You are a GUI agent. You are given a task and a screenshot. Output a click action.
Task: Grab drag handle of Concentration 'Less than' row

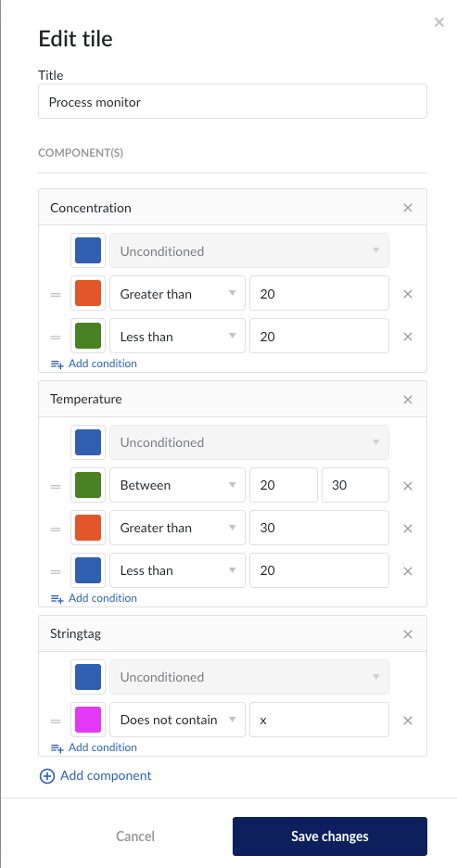coord(56,338)
